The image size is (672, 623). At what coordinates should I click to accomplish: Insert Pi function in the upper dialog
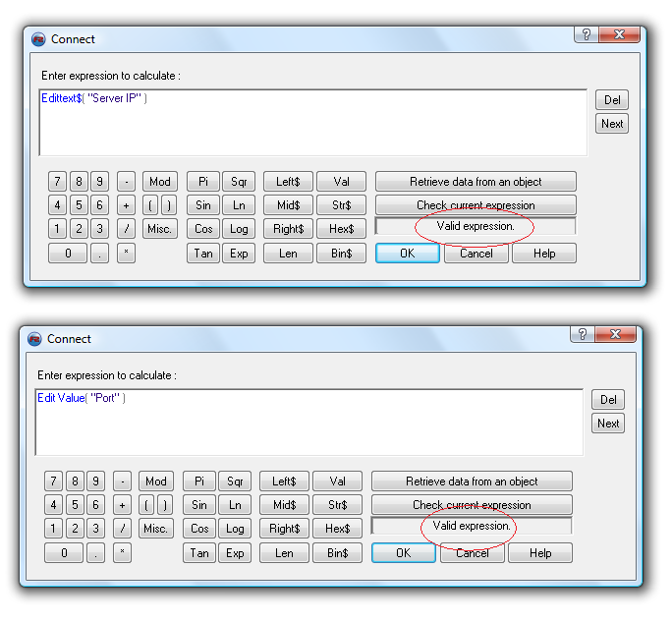click(203, 182)
